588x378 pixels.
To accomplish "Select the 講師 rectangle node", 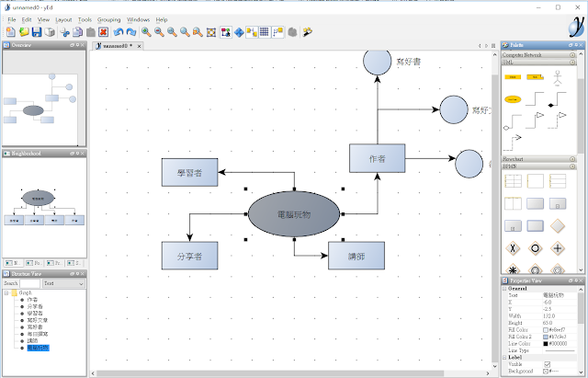I will coord(356,256).
